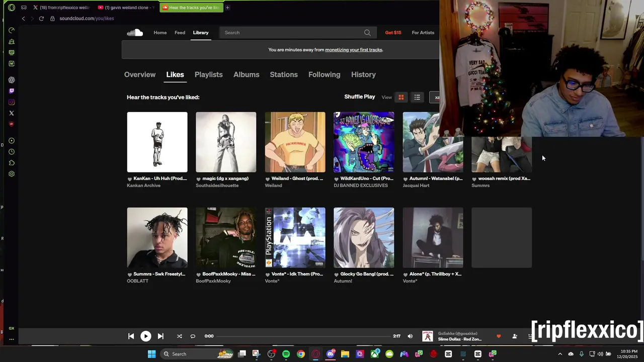Open Alone* Thrillboy cover art
This screenshot has width=644, height=362.
(433, 238)
